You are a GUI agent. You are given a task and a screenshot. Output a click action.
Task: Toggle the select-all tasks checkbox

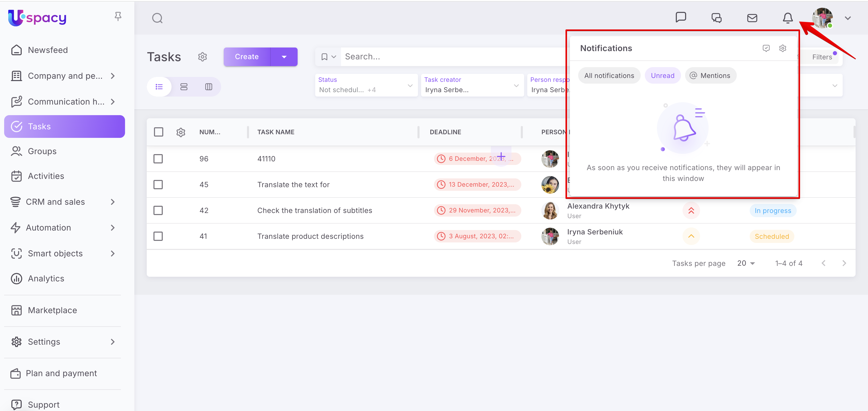pyautogui.click(x=158, y=132)
